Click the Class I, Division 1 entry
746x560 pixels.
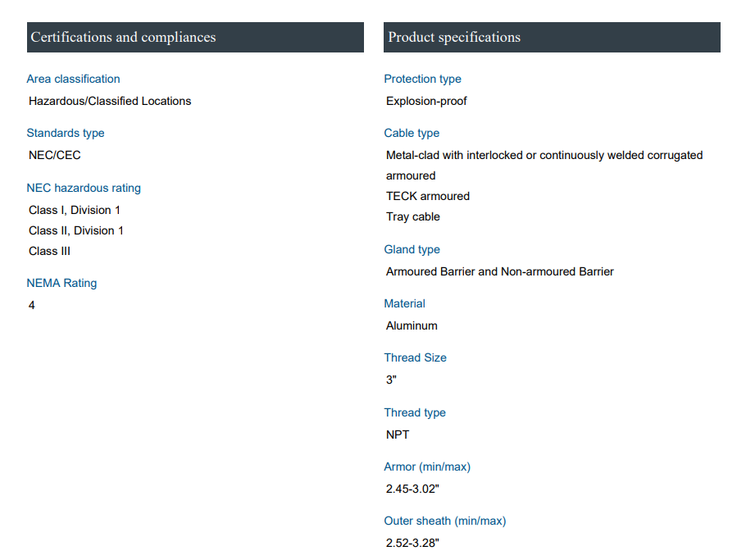point(75,210)
